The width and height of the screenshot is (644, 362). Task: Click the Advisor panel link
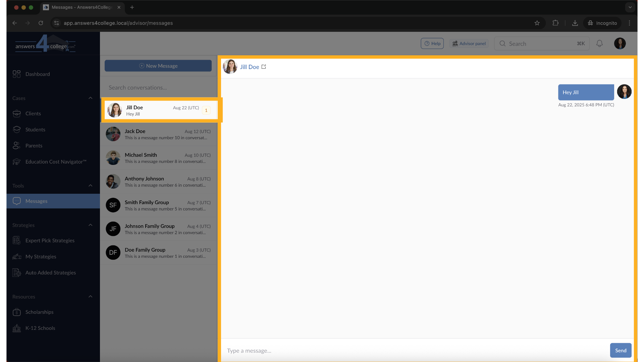point(469,44)
